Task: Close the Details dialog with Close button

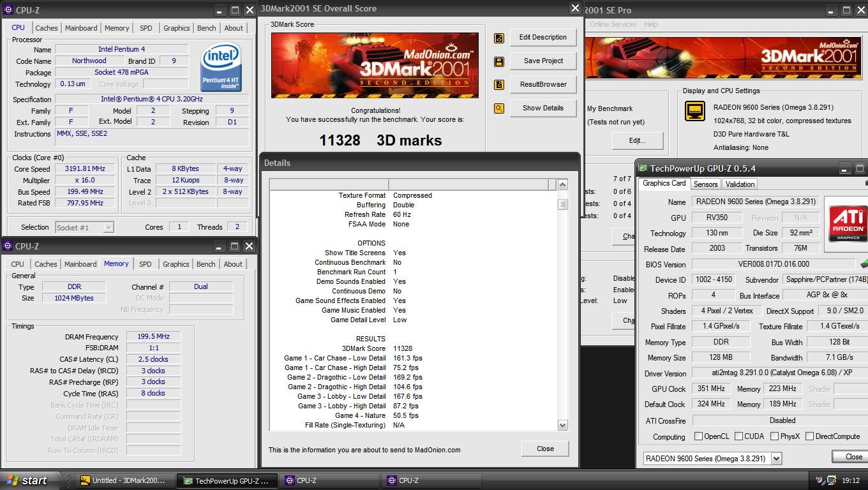Action: point(545,449)
